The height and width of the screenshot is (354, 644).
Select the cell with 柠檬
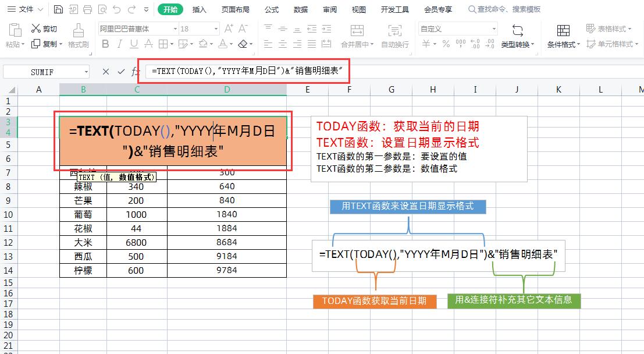(83, 271)
